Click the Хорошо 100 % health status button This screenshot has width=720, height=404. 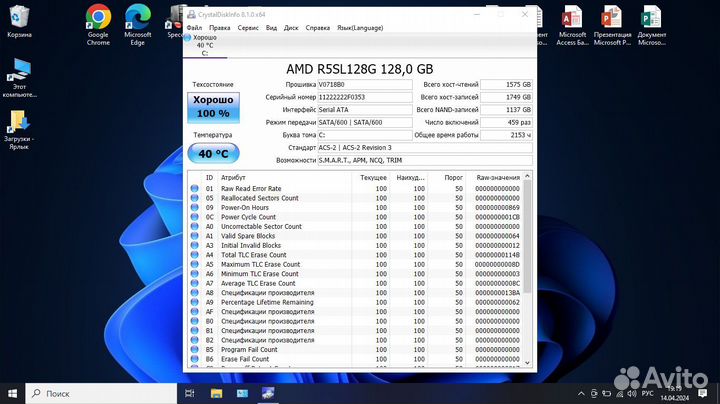click(213, 107)
